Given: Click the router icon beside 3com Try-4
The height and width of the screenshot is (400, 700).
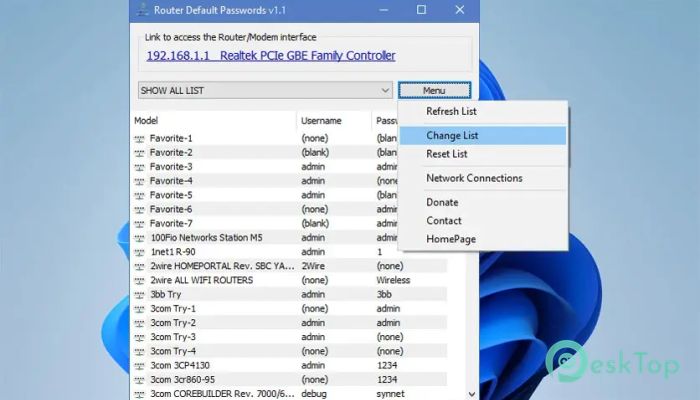Looking at the screenshot, I should point(139,352).
